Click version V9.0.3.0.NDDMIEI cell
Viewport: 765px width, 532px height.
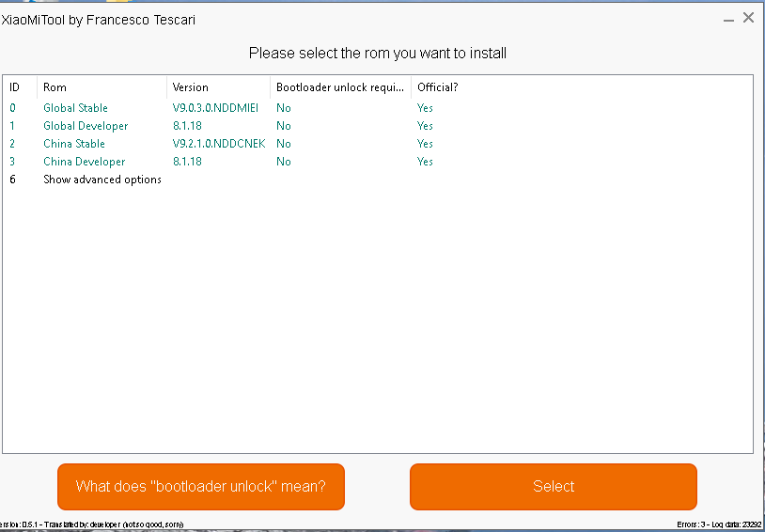(215, 108)
